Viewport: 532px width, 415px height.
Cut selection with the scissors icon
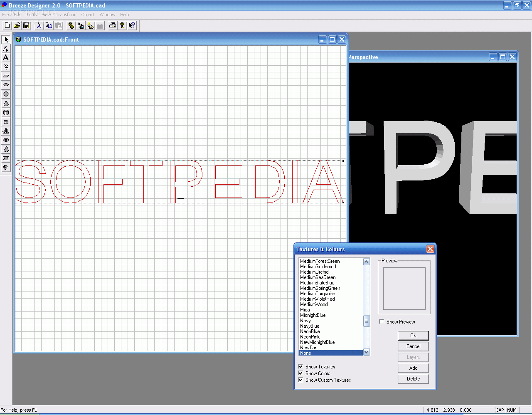(x=39, y=25)
